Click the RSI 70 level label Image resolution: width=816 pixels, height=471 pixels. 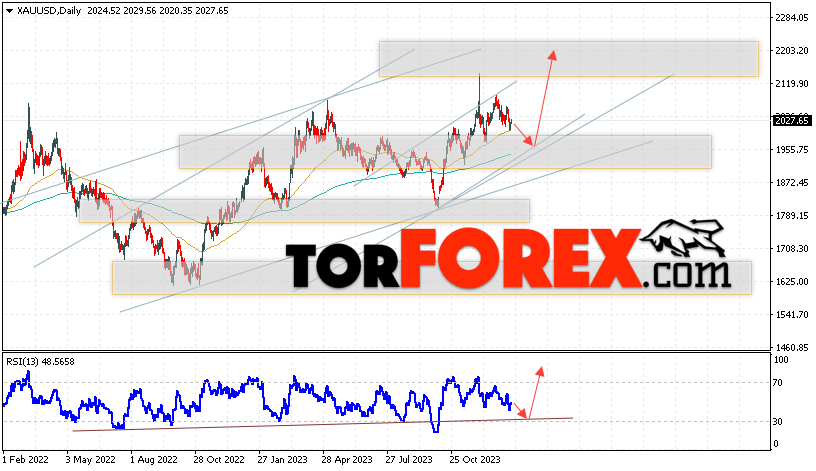coord(778,383)
